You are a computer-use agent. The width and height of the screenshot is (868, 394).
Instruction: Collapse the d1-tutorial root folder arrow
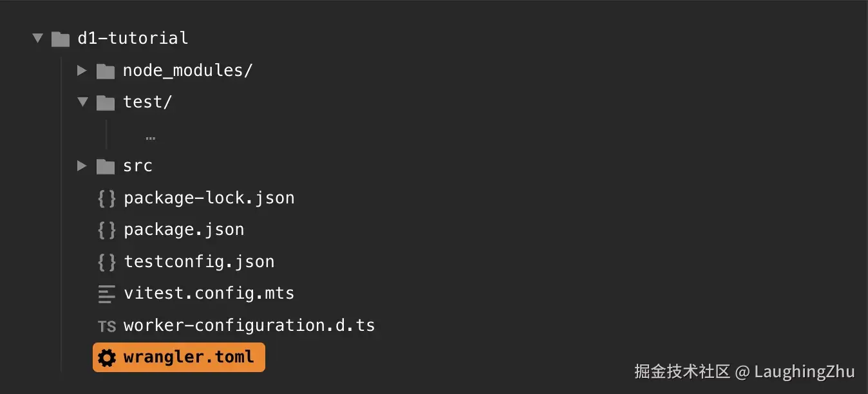tap(37, 39)
